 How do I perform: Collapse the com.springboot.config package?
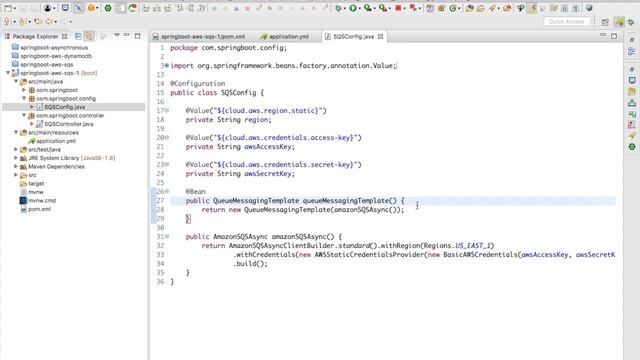24,98
